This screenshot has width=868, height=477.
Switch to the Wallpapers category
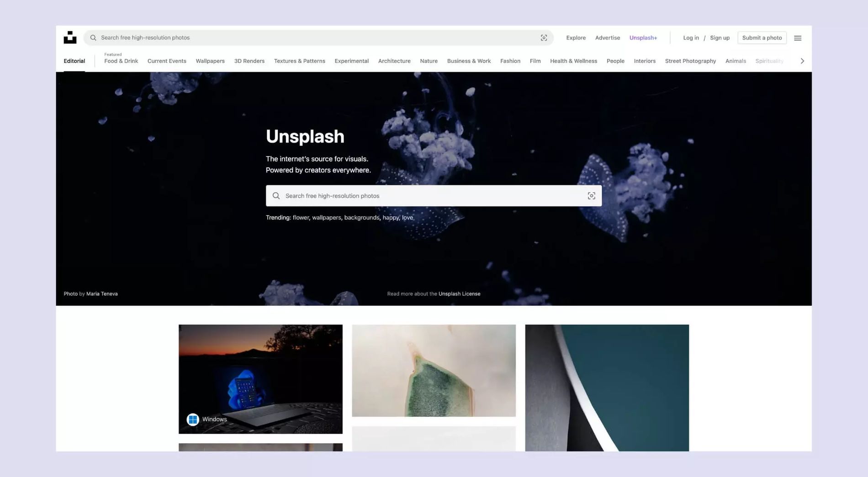(210, 61)
